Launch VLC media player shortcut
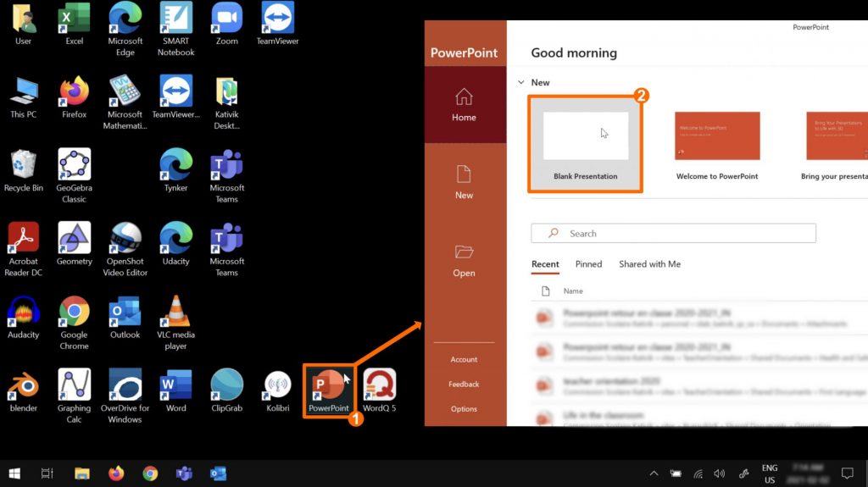The width and height of the screenshot is (868, 487). pos(175,314)
